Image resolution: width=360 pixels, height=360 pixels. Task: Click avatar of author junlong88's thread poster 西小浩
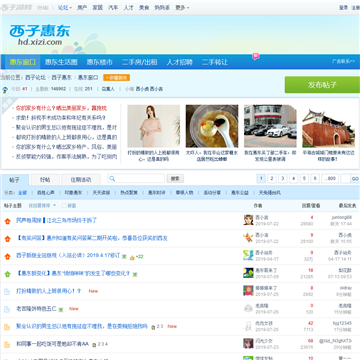click(x=248, y=220)
